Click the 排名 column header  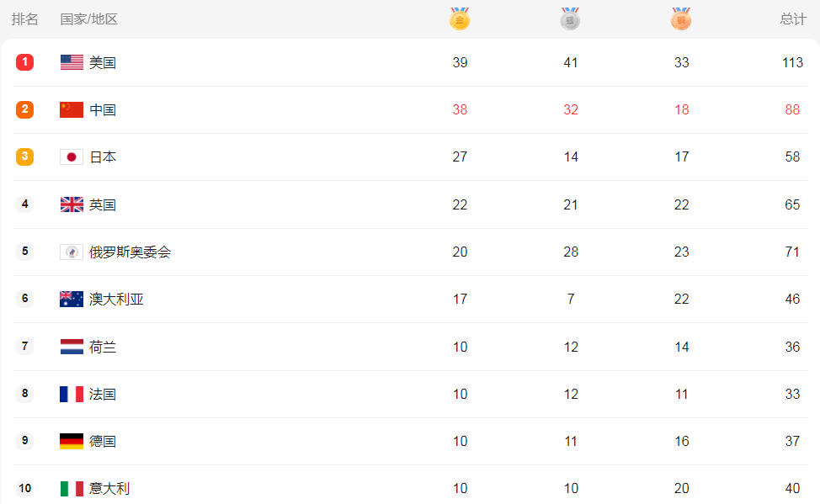pyautogui.click(x=25, y=19)
